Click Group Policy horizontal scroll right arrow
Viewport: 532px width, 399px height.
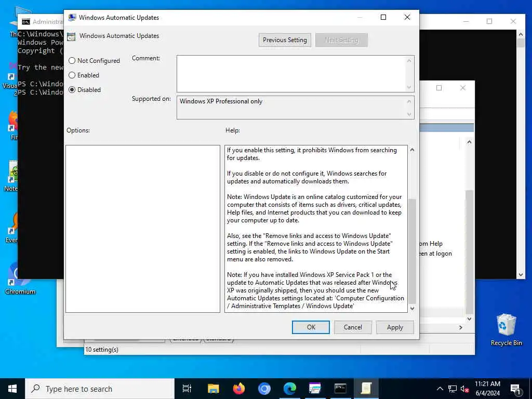pos(460,327)
